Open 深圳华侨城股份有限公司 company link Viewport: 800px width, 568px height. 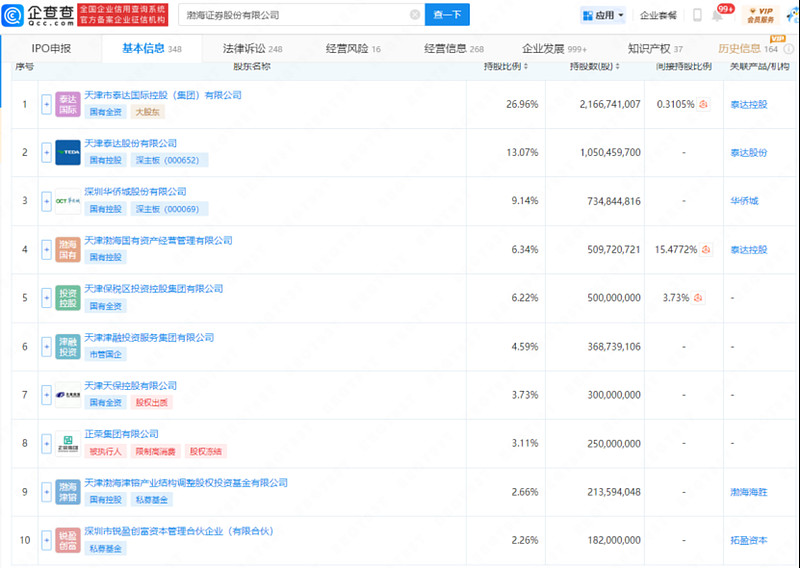tap(135, 192)
